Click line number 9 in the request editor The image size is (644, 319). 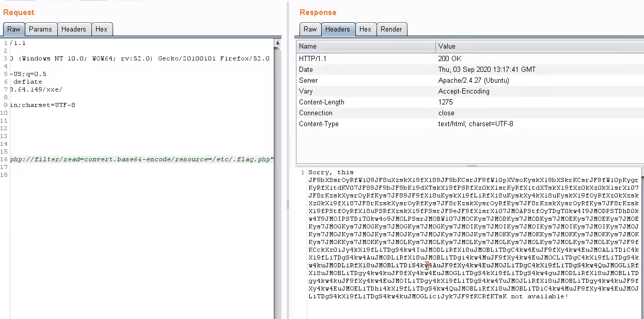(6, 104)
